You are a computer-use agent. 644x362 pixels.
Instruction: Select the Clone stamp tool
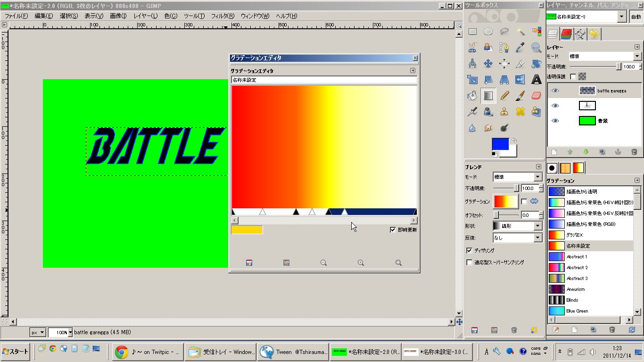click(x=504, y=112)
